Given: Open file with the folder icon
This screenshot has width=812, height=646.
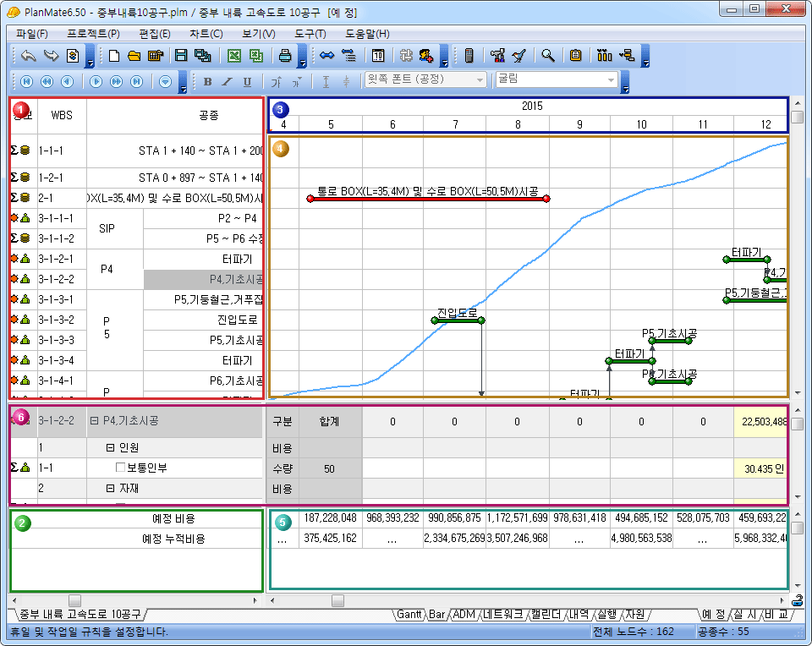Looking at the screenshot, I should click(134, 57).
